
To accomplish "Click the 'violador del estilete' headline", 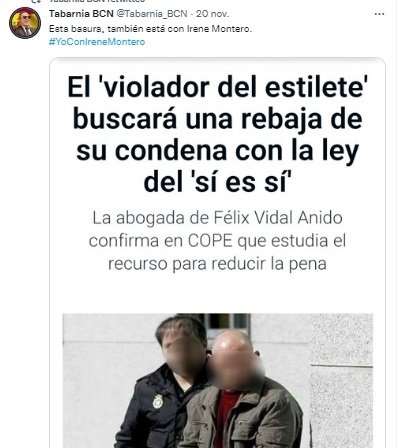I will [217, 134].
